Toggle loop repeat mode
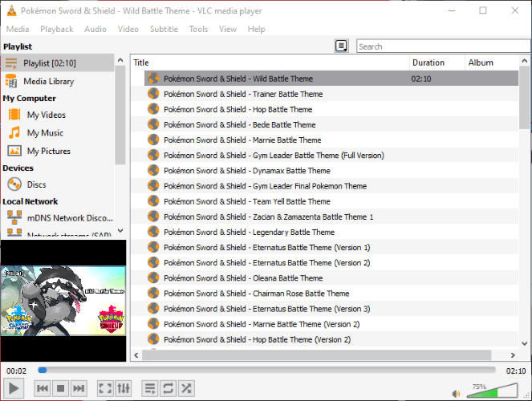Screen dimensions: 532x401 (168, 388)
